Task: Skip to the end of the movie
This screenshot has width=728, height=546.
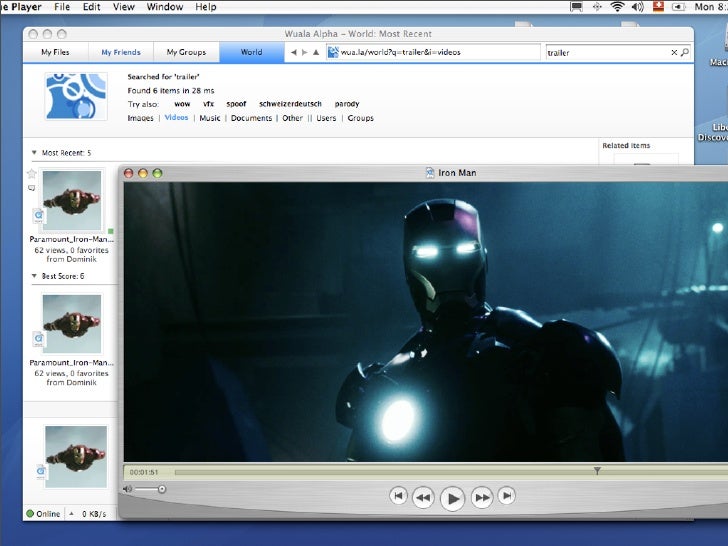Action: click(507, 495)
